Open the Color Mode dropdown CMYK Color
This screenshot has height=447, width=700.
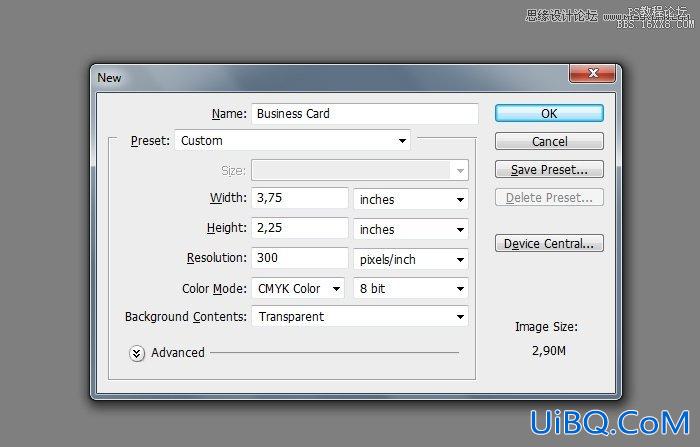[298, 288]
